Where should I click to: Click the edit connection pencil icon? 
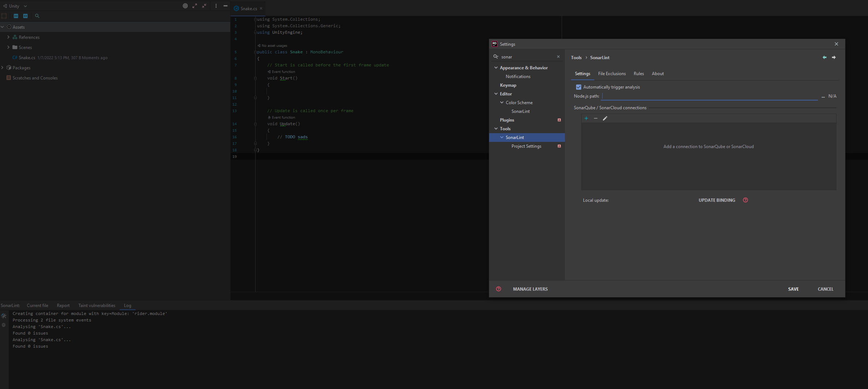click(605, 118)
